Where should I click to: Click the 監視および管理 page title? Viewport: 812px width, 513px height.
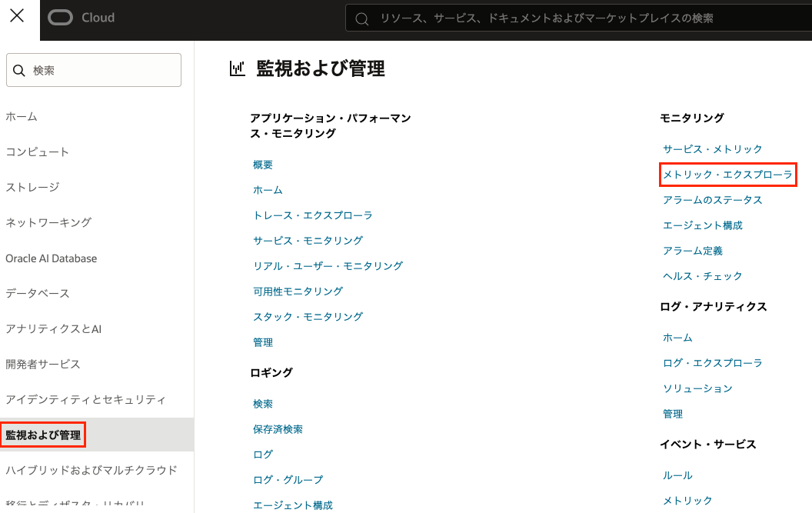[321, 68]
